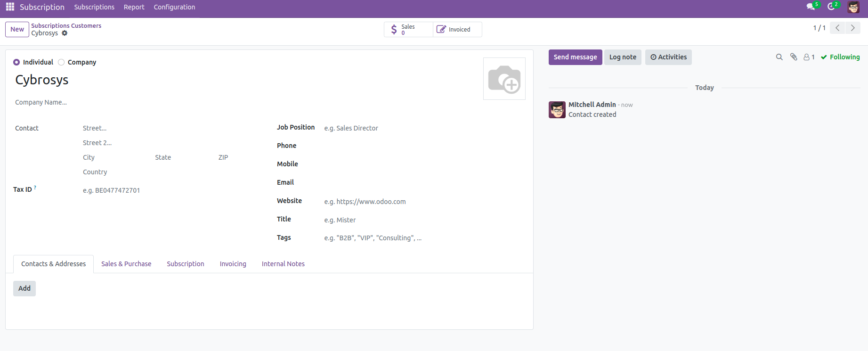Switch to the Invoicing tab
868x351 pixels.
[x=233, y=264]
